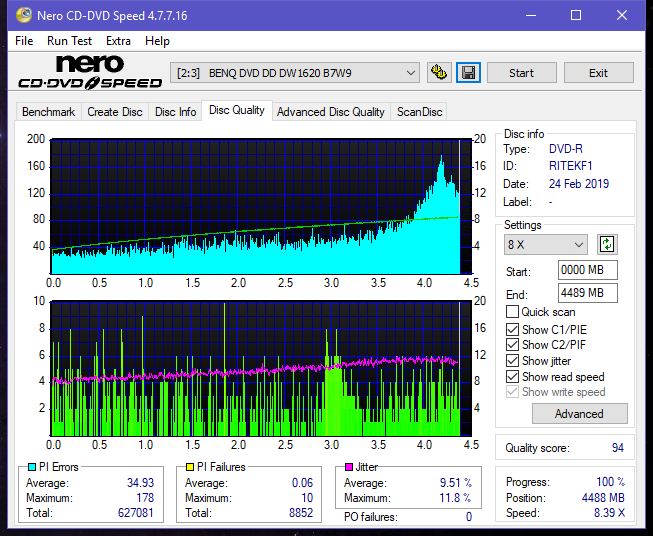
Task: Click the green refresh speed icon
Action: 607,244
